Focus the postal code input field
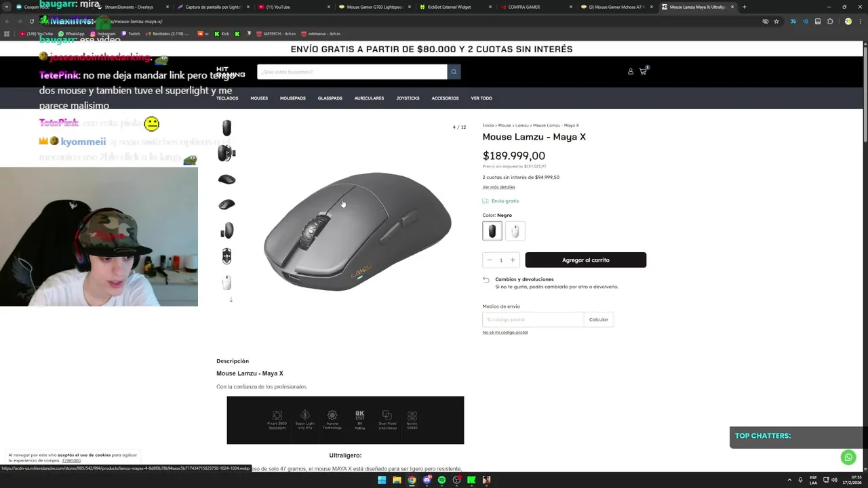The width and height of the screenshot is (868, 488). (533, 319)
